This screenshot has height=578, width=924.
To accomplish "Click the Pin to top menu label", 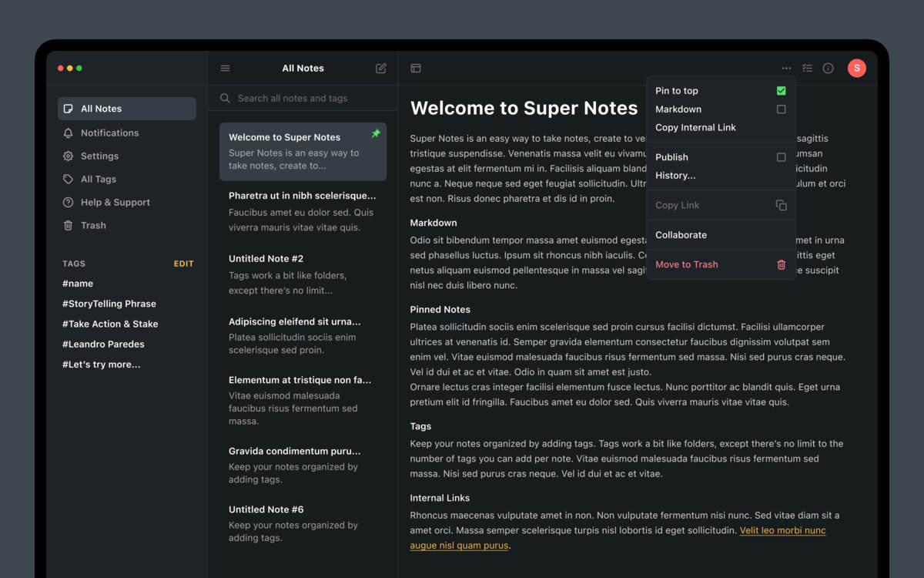I will point(677,91).
